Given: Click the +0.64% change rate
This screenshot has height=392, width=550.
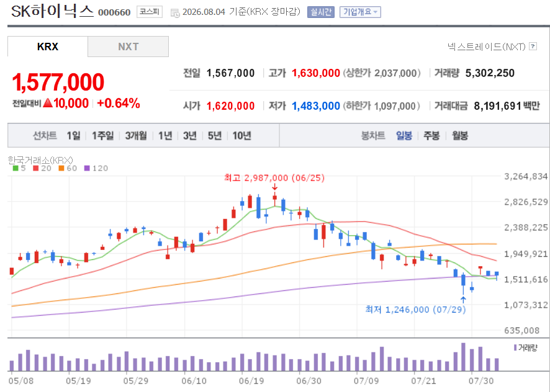Looking at the screenshot, I should 118,103.
